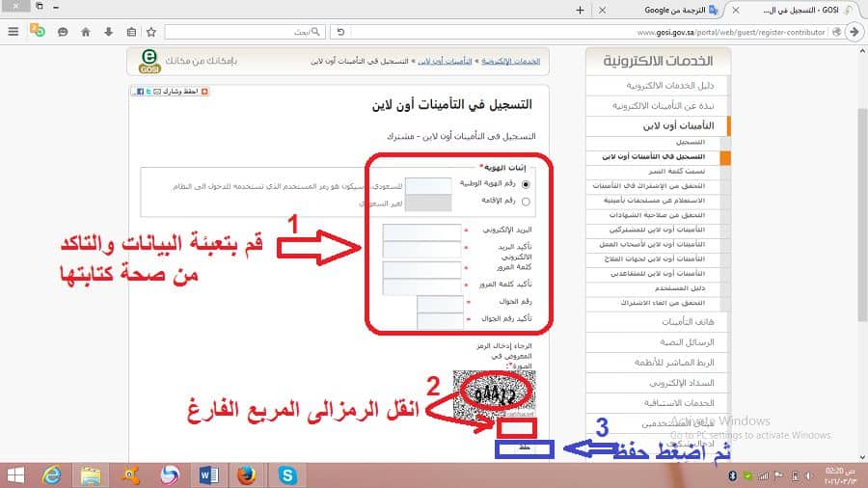Open التأمينات أون لاين للمتقاعدين sidebar item
Screen dimensions: 868x488
point(658,274)
